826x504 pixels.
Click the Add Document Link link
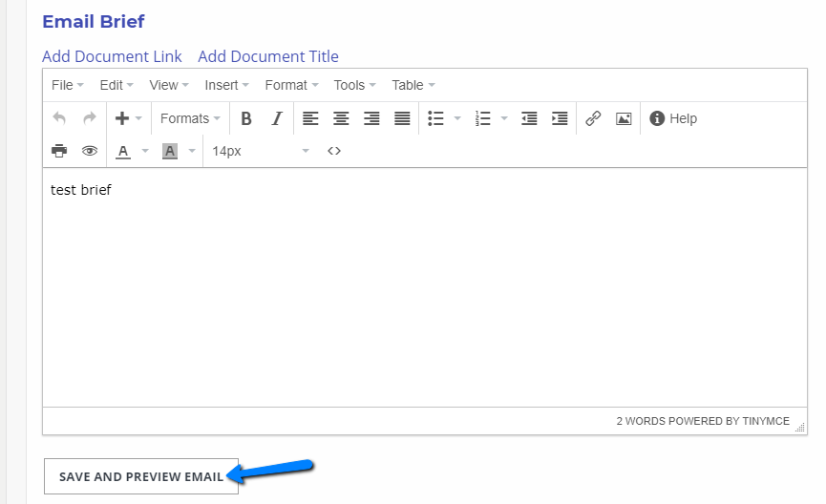click(x=112, y=56)
